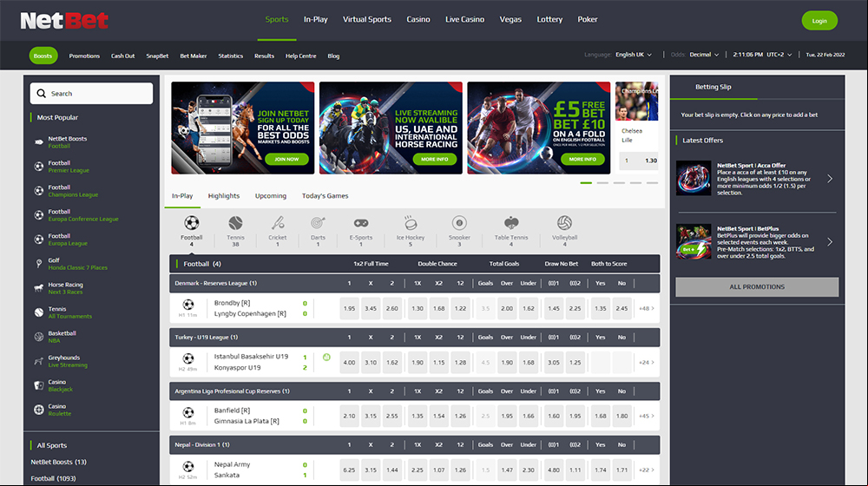Switch to Today's Games tab
Screen dimensions: 868x486
[325, 196]
